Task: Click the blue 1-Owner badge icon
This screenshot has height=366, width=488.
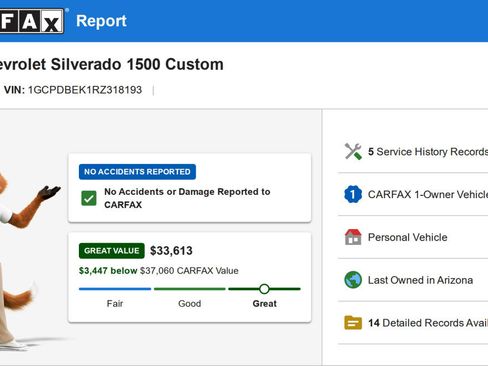Action: (x=353, y=194)
